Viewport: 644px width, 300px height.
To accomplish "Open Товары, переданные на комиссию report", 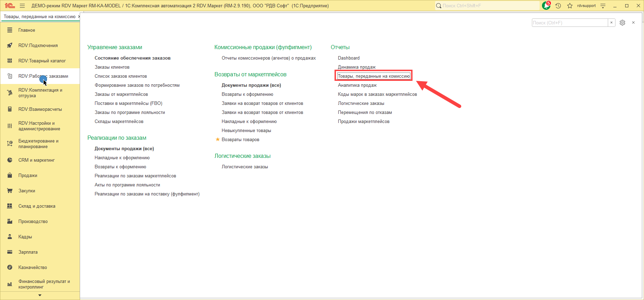I will click(x=374, y=76).
